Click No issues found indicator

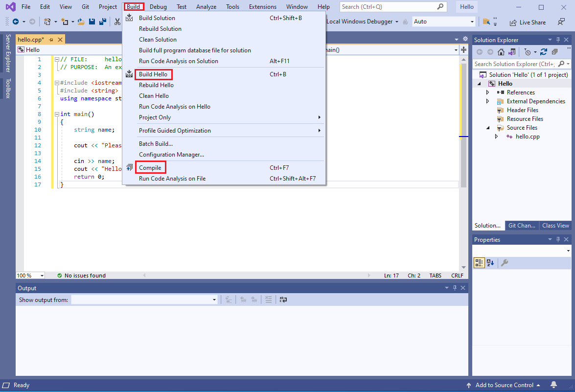coord(81,276)
